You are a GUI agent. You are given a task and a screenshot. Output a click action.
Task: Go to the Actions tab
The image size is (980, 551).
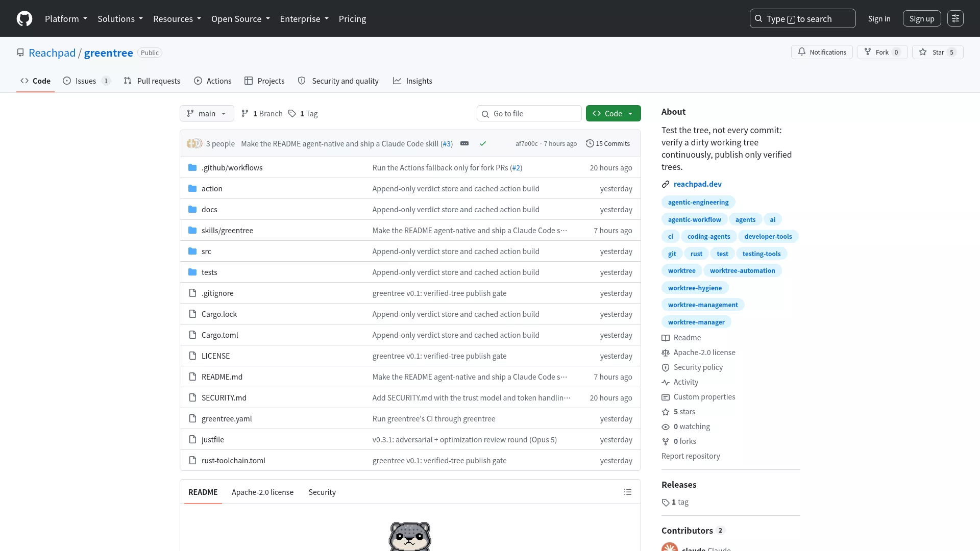(213, 81)
